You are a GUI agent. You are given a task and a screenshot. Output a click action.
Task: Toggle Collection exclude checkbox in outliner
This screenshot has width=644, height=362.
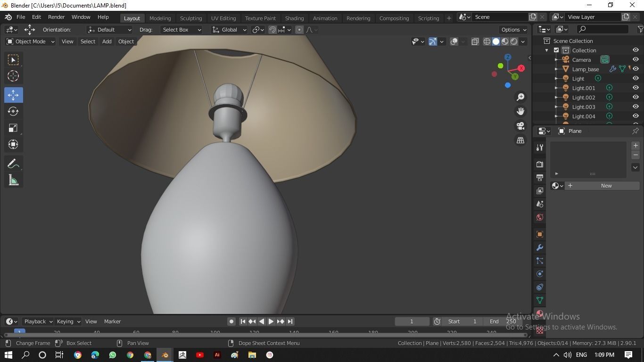[556, 50]
